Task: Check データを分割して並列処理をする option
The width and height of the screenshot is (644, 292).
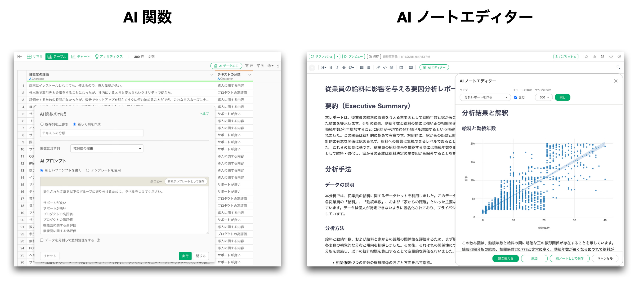Action: coord(41,240)
